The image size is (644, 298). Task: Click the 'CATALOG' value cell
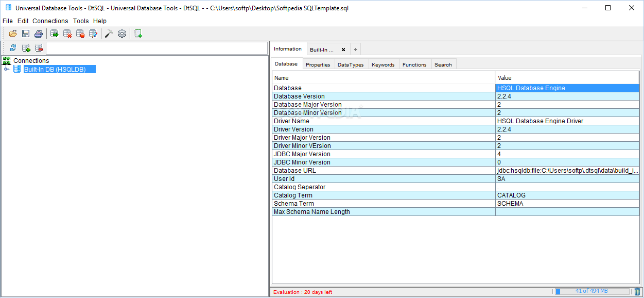pos(567,195)
